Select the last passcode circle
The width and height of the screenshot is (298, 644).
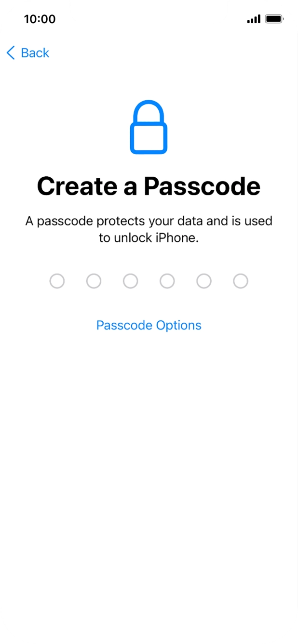click(240, 281)
